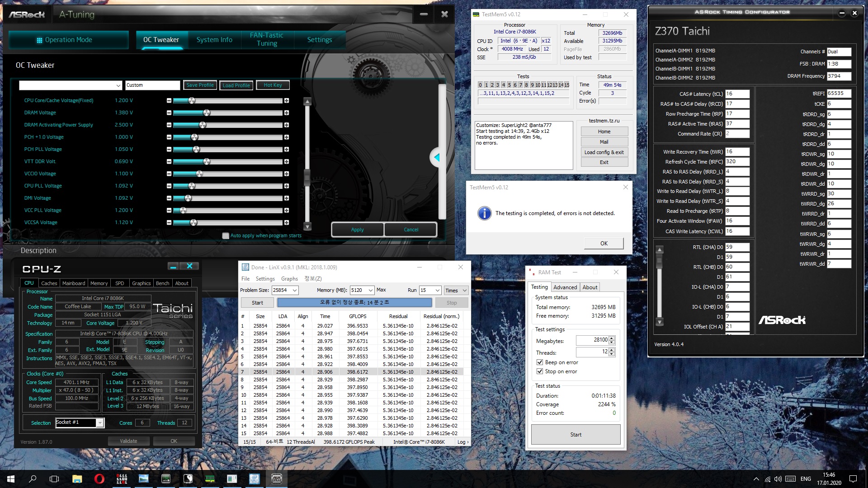Open Opera browser from the taskbar
868x488 pixels.
click(x=99, y=479)
